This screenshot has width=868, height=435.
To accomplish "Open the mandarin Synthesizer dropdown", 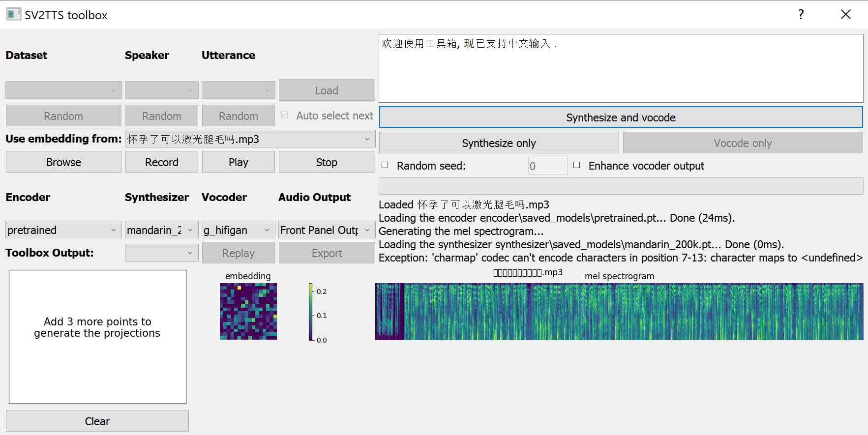I will coord(162,230).
